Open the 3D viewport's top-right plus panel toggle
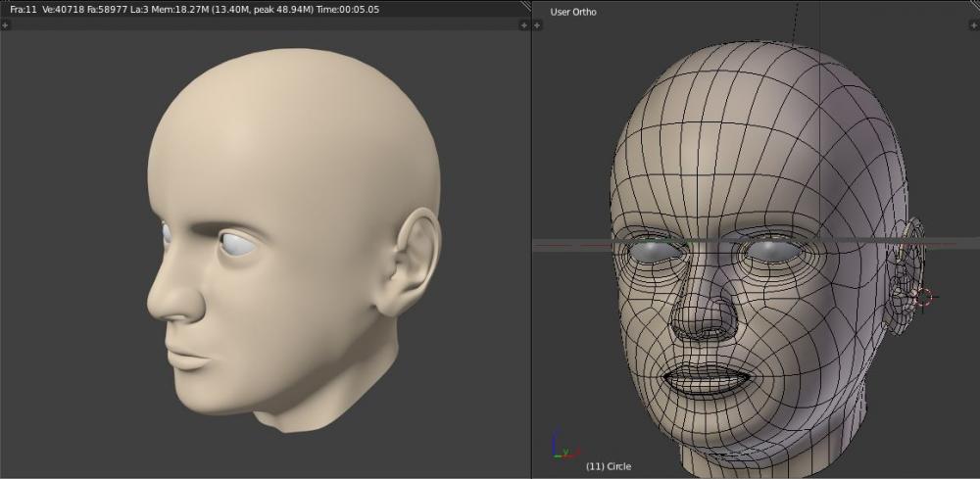This screenshot has height=479, width=980. click(x=973, y=24)
